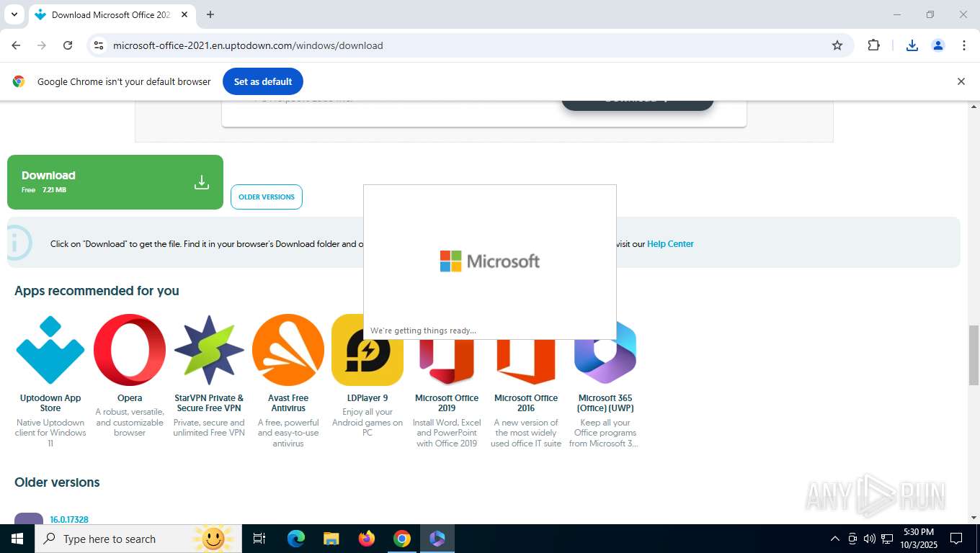
Task: Show hidden system tray icons
Action: tap(835, 539)
